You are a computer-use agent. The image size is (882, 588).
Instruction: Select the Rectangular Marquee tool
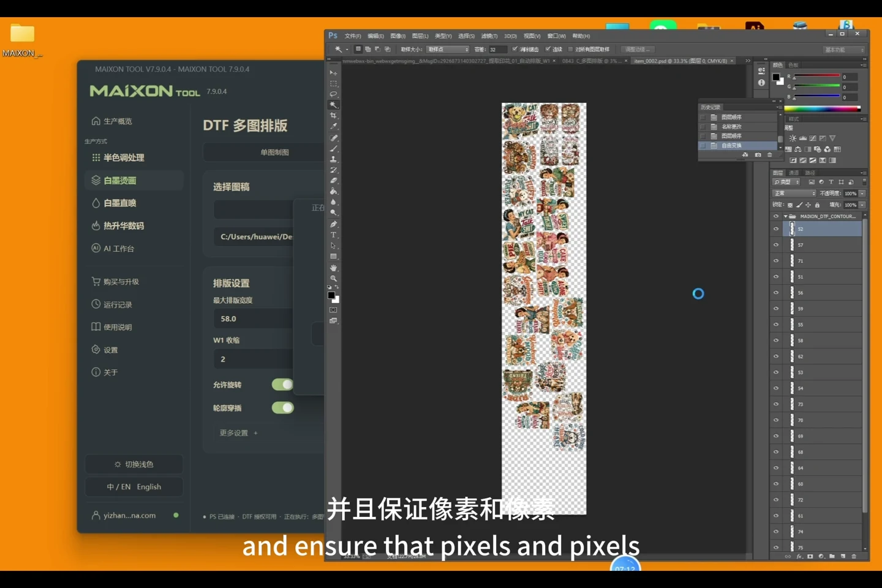click(x=333, y=83)
